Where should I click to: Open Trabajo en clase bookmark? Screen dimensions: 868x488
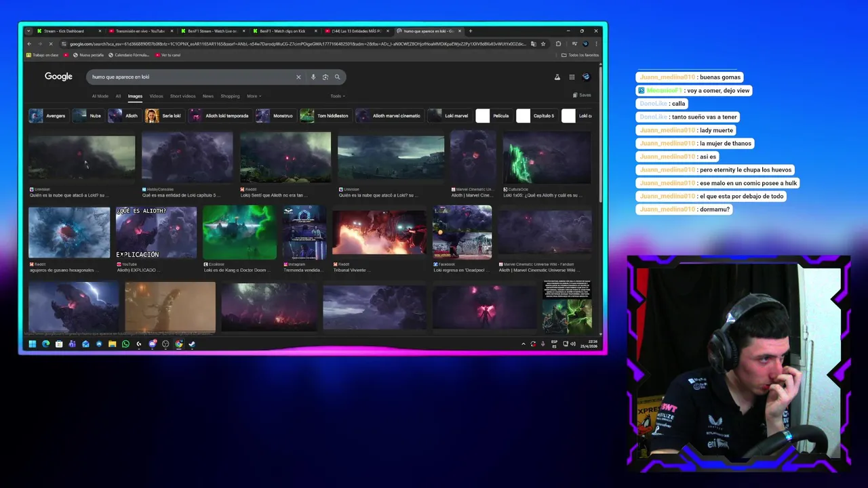(x=43, y=55)
